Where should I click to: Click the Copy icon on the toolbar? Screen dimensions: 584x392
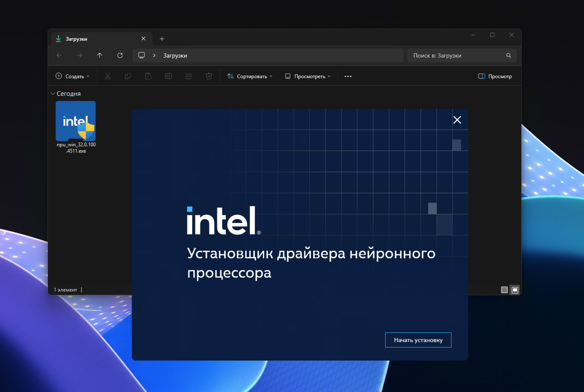tap(128, 76)
